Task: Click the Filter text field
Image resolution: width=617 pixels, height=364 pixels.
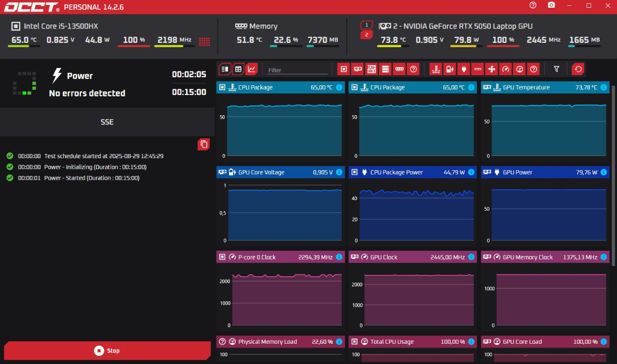Action: (x=297, y=70)
